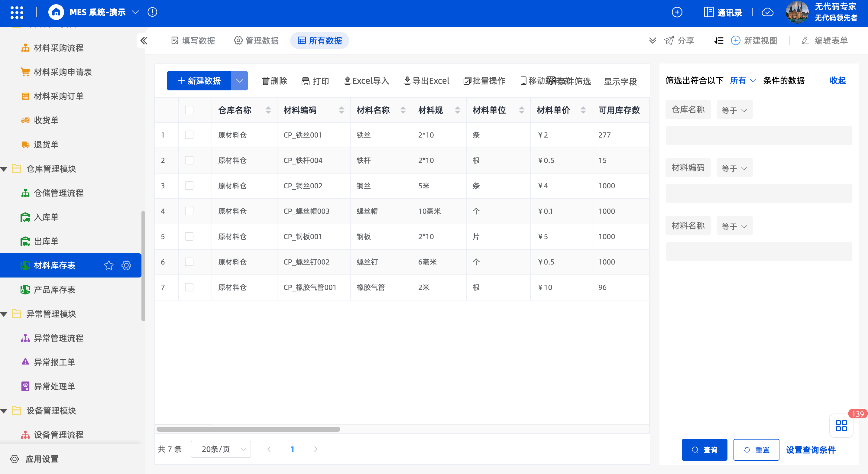Check the row for CP_铁丝001
The width and height of the screenshot is (868, 474).
point(189,135)
